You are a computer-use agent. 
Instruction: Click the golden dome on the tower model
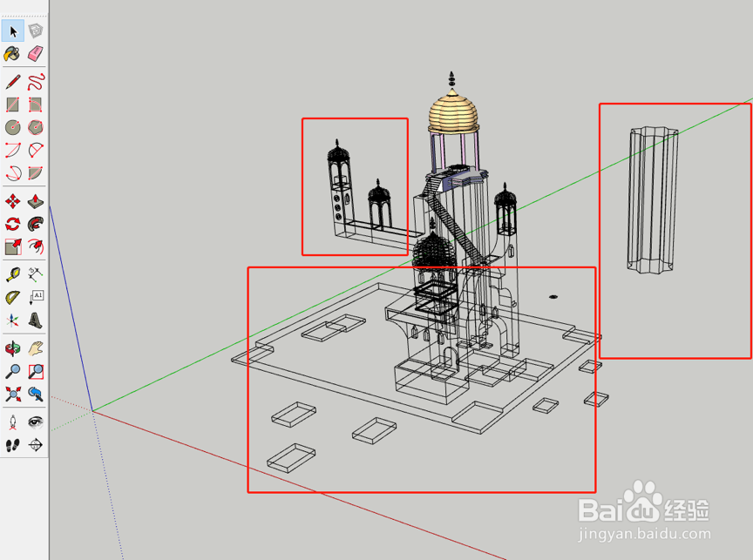453,112
